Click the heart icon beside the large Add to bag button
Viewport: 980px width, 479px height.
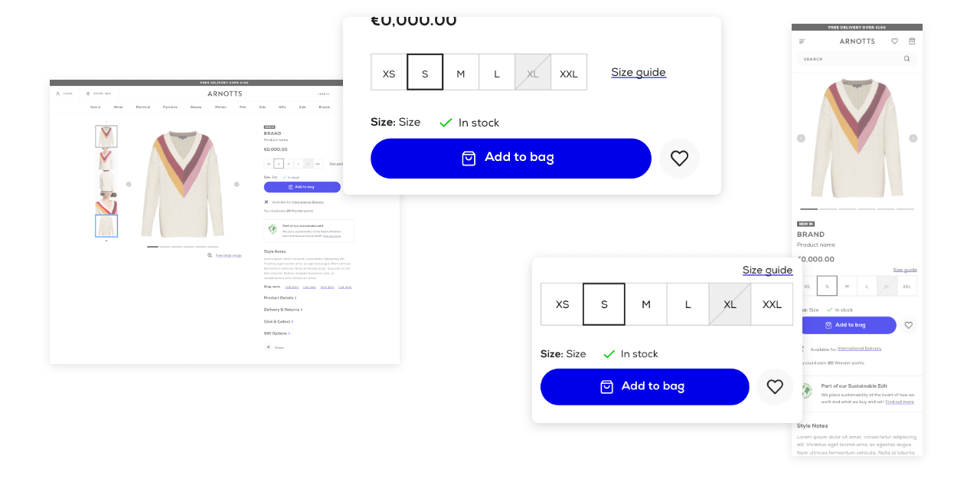(679, 158)
